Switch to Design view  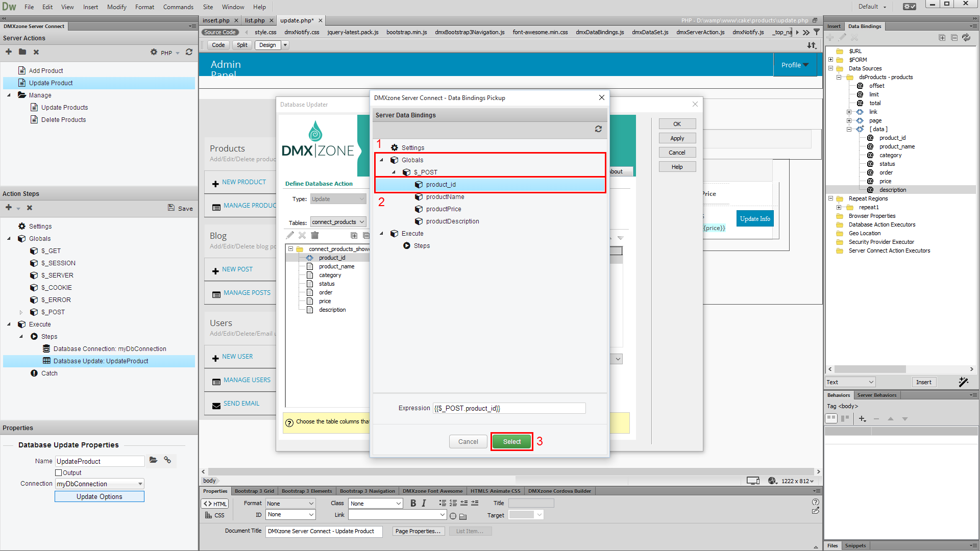click(x=267, y=45)
